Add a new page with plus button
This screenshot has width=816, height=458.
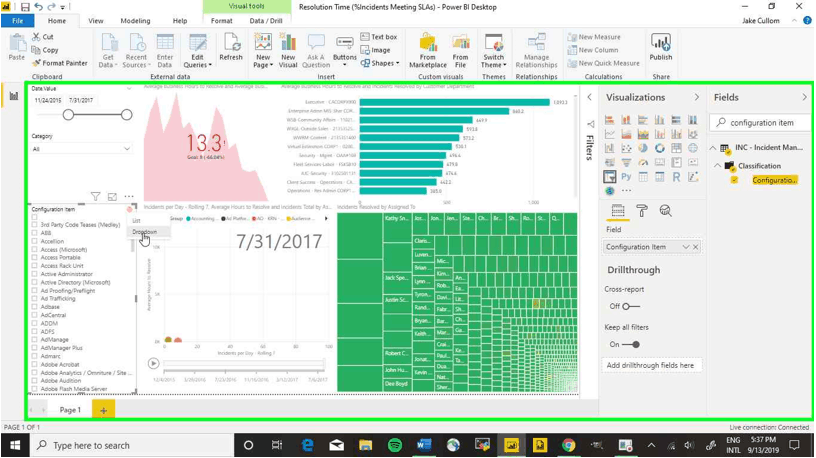[x=103, y=410]
